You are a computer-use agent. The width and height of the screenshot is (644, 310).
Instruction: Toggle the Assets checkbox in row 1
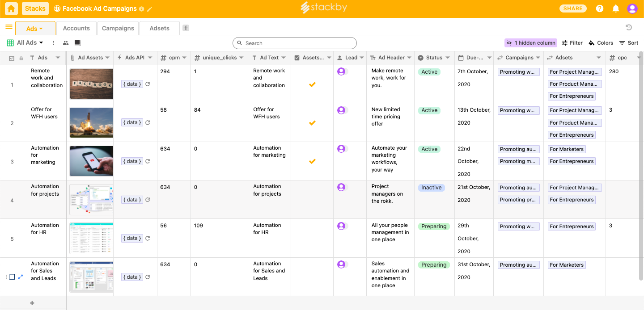(x=312, y=84)
